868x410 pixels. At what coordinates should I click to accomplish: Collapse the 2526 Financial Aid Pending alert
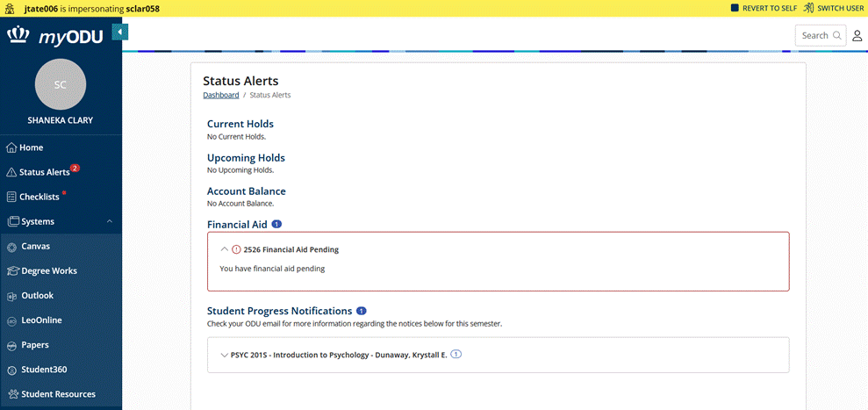tap(225, 249)
